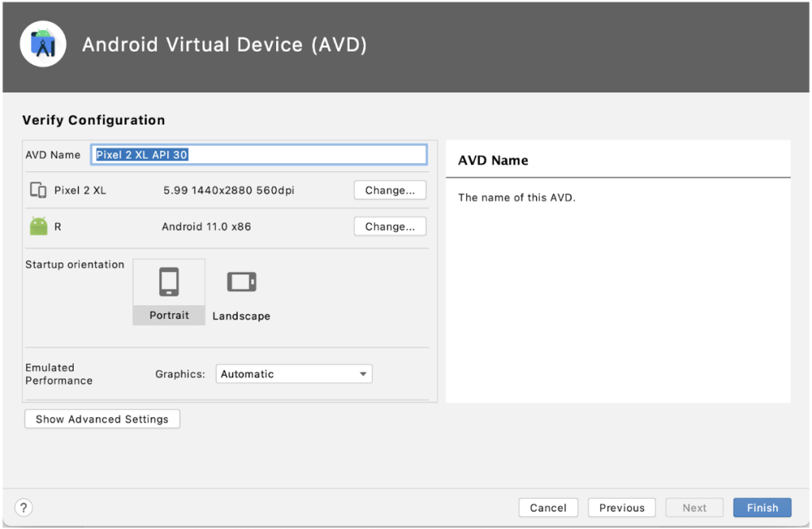Click the AVD Name description panel heading
The width and height of the screenshot is (812, 529).
493,160
